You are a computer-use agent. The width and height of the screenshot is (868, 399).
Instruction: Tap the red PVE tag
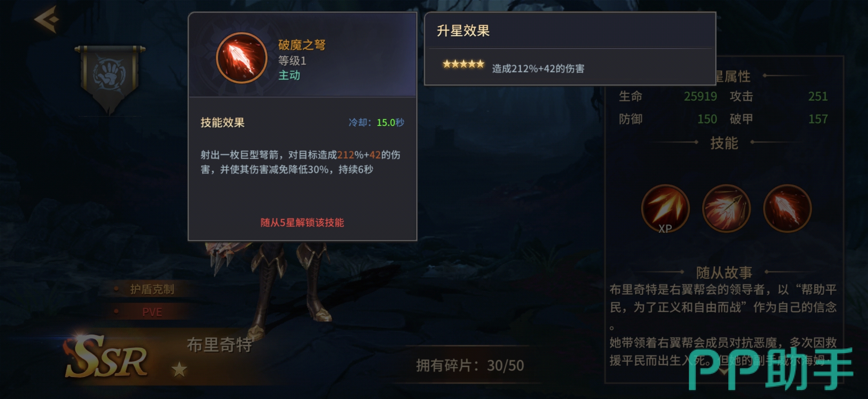point(152,312)
